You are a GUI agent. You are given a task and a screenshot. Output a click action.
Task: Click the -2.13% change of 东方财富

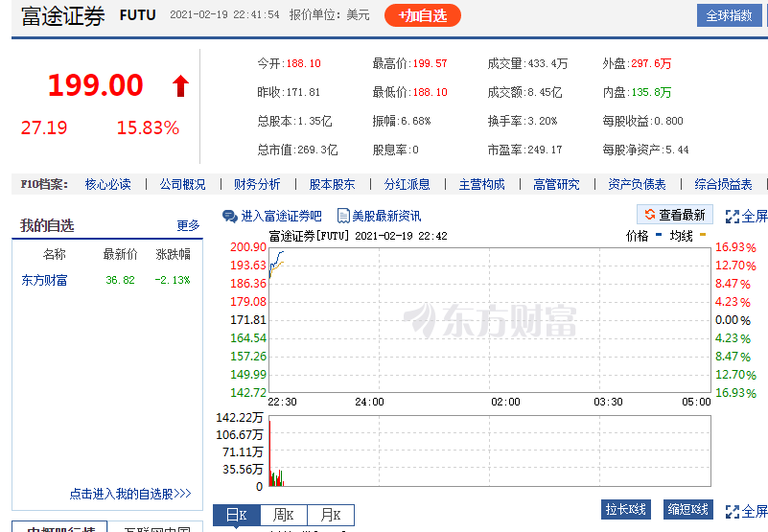coord(173,280)
